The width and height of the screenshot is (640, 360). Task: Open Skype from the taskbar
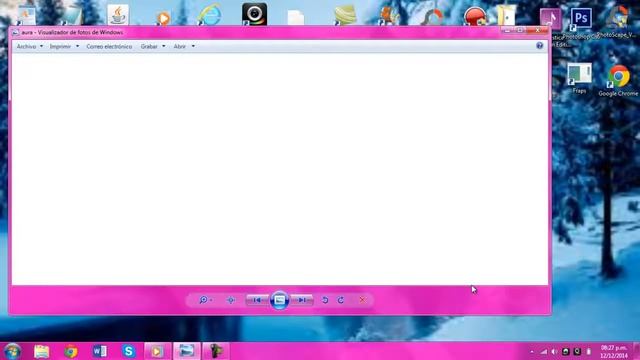coord(129,351)
